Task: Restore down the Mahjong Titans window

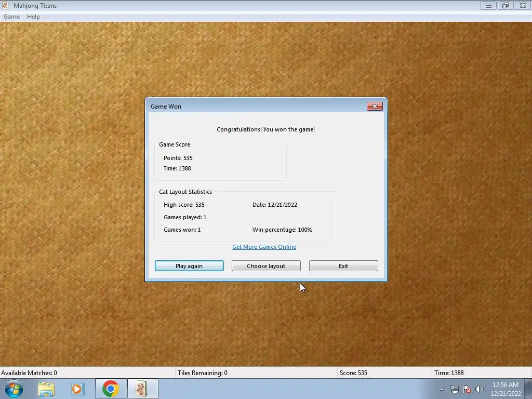Action: pyautogui.click(x=506, y=5)
